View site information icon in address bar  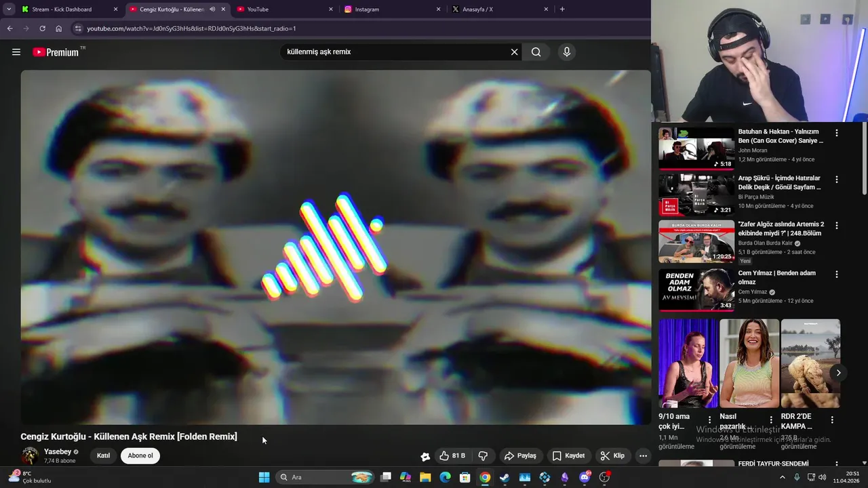click(78, 28)
